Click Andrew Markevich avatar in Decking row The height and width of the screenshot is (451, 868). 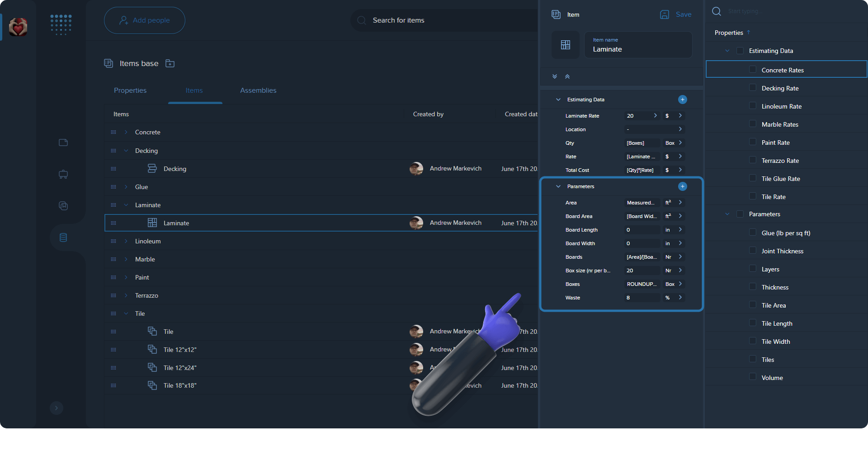tap(416, 169)
